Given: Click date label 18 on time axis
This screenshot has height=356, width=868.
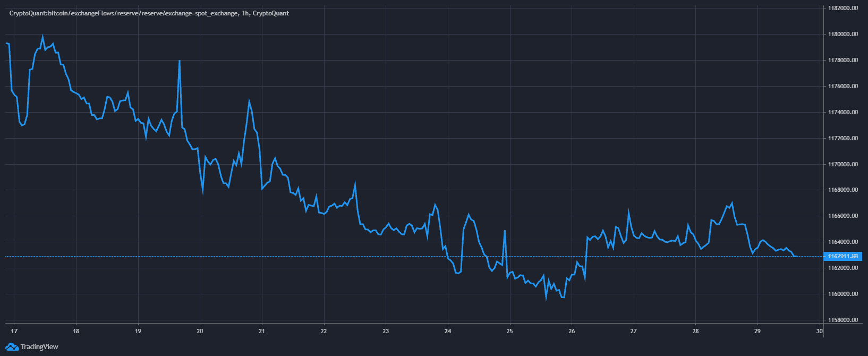Looking at the screenshot, I should [x=76, y=331].
